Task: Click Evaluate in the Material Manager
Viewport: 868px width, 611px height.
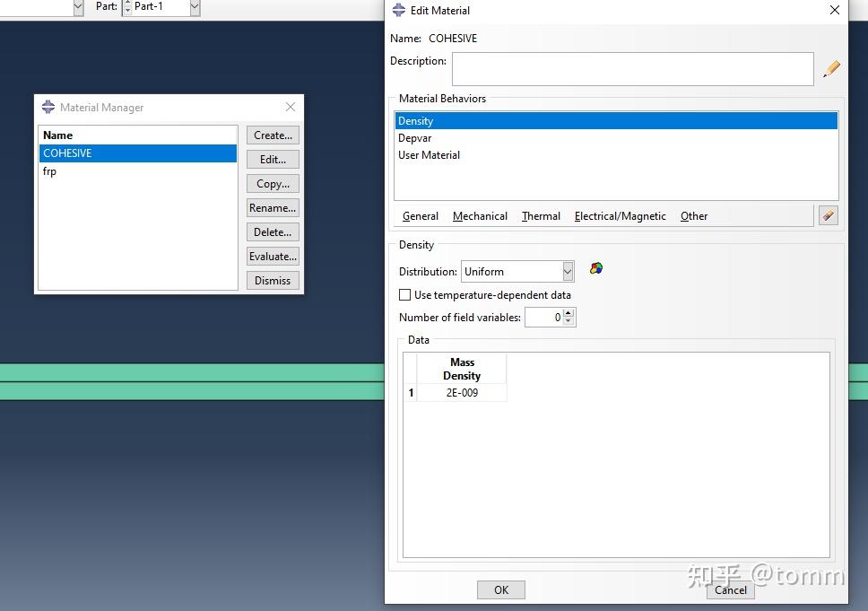Action: (272, 256)
